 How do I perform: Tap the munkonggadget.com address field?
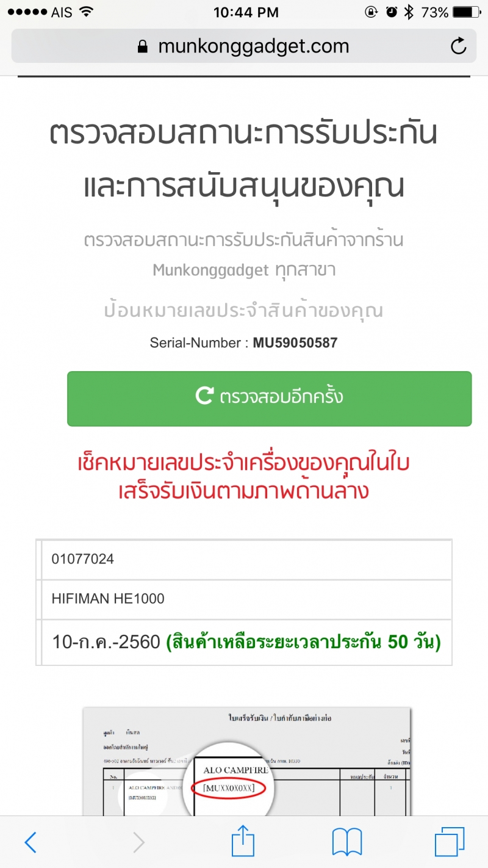[253, 46]
